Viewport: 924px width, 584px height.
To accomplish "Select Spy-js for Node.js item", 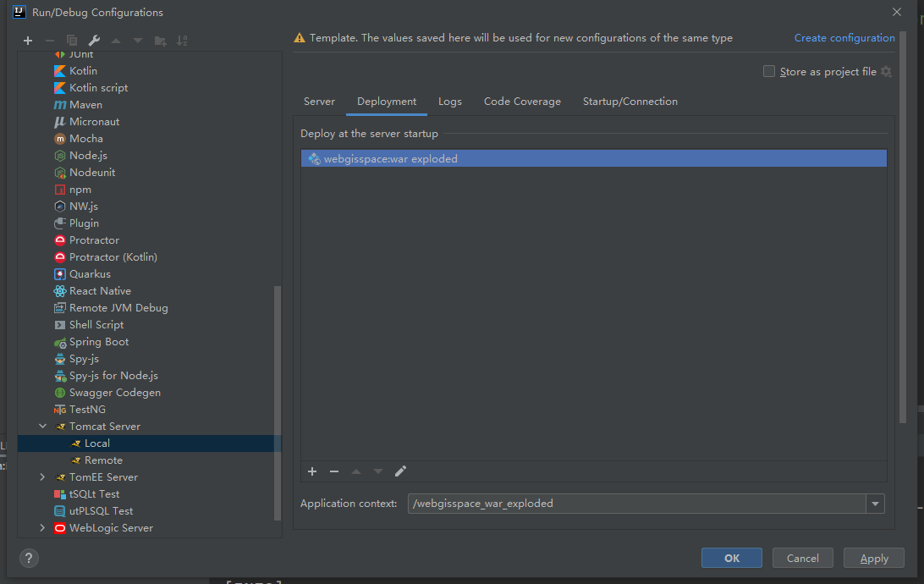I will tap(113, 376).
